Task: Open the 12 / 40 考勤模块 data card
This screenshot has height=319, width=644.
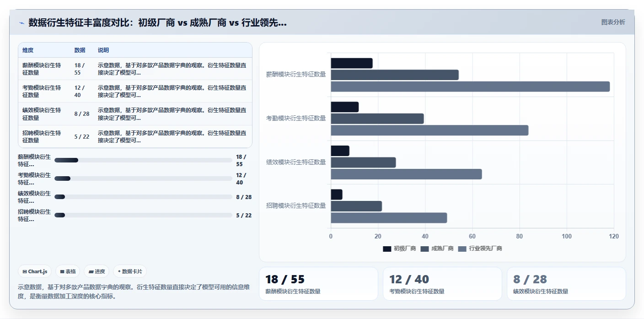Action: coord(442,284)
